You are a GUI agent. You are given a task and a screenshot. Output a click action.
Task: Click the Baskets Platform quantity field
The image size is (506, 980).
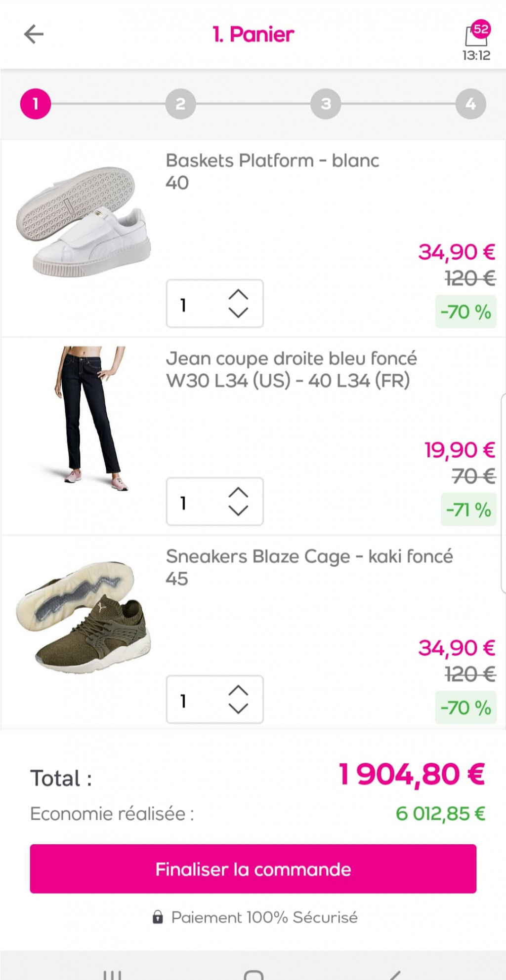(193, 304)
